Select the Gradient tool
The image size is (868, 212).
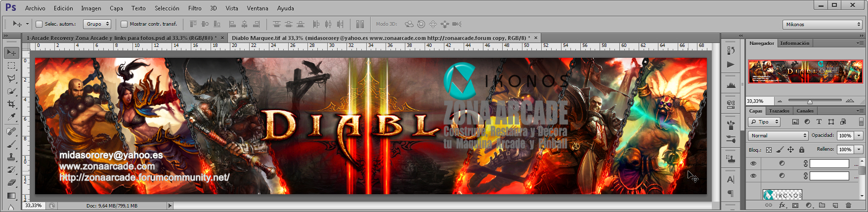(x=11, y=196)
